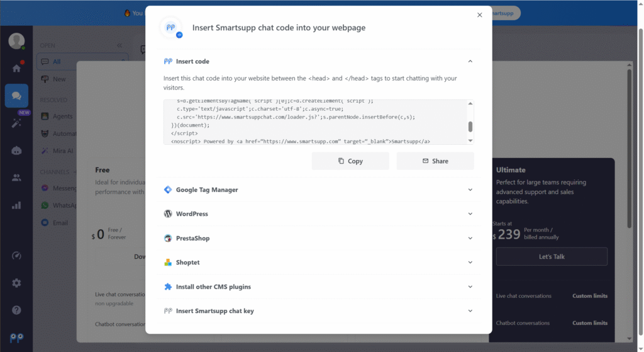Expand the Google Tag Manager section
This screenshot has height=352, width=644.
(x=470, y=190)
